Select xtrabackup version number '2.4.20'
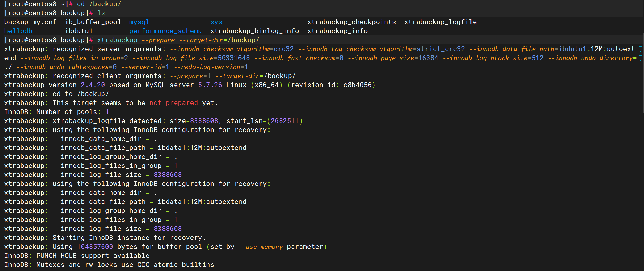644x271 pixels. point(93,85)
